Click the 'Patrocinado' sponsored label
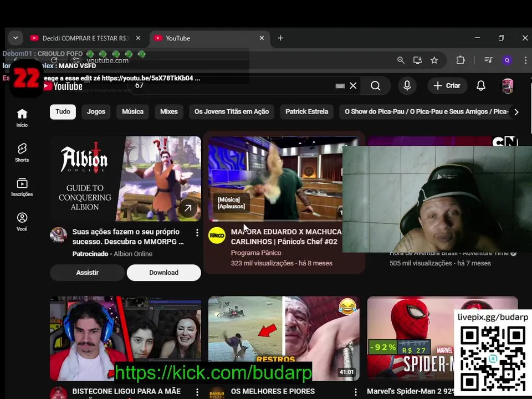Viewport: 532px width, 399px height. [x=90, y=254]
